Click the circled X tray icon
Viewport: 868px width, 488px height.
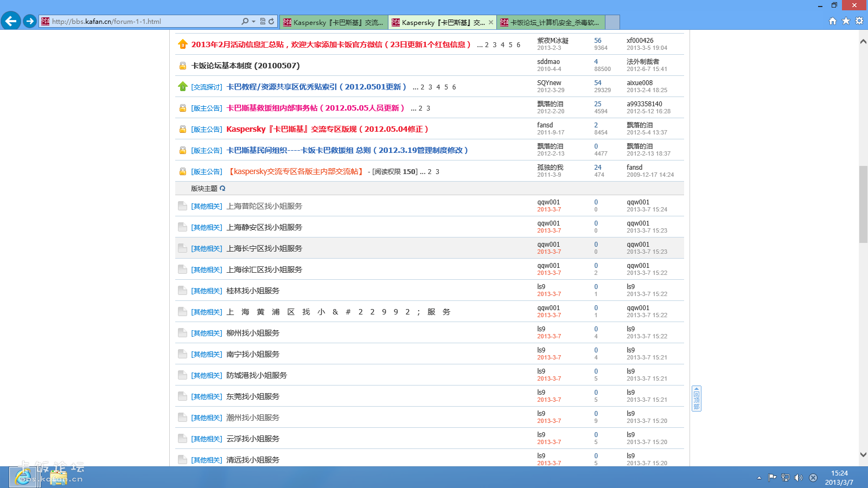(x=813, y=478)
